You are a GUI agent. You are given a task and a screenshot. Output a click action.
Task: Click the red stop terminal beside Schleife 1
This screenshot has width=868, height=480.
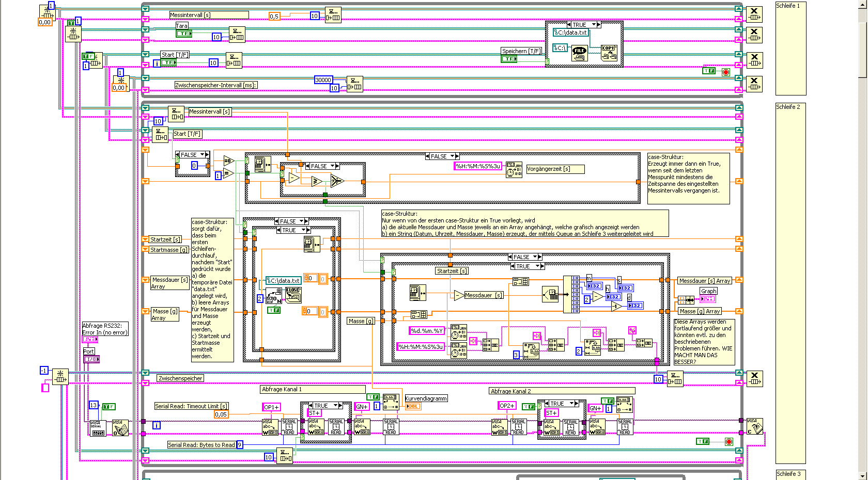coord(726,72)
